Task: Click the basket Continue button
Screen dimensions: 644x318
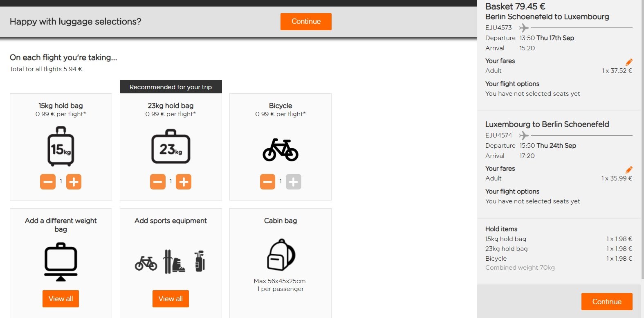Action: 607,302
